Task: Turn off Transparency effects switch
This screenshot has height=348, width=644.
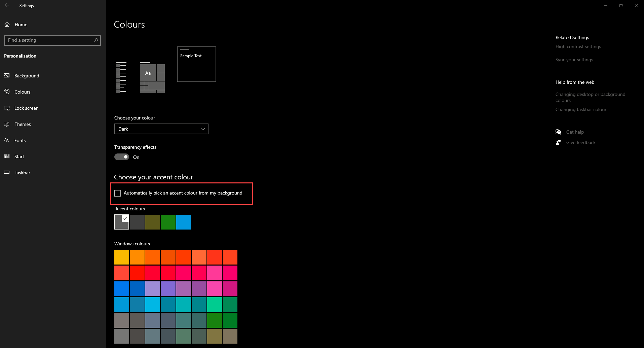Action: click(x=122, y=157)
